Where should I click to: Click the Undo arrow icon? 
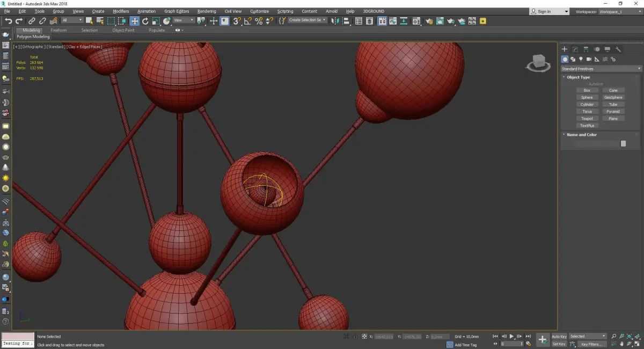point(9,21)
